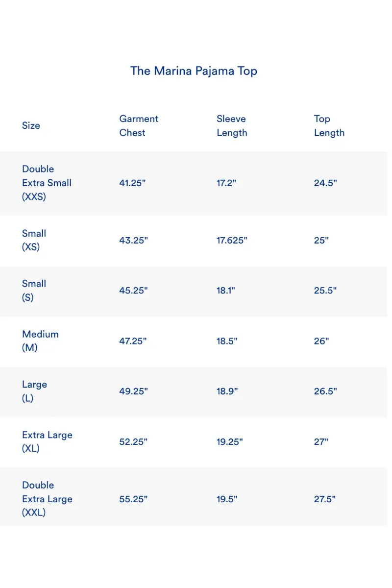
Task: Select the Double Extra Large (XXL) label
Action: click(47, 499)
